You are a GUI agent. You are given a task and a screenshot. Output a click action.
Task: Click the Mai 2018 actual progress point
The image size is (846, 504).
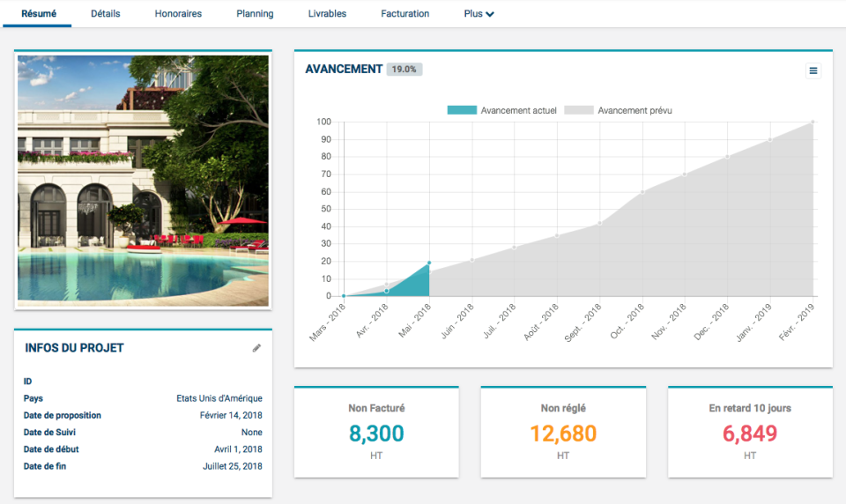click(429, 263)
